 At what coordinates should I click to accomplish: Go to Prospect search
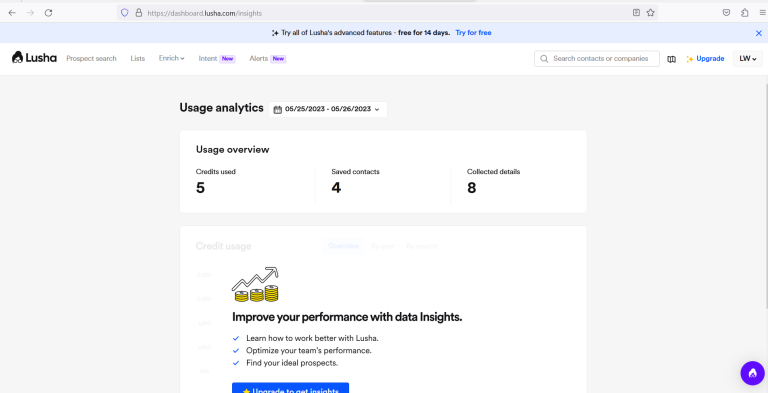(x=92, y=58)
